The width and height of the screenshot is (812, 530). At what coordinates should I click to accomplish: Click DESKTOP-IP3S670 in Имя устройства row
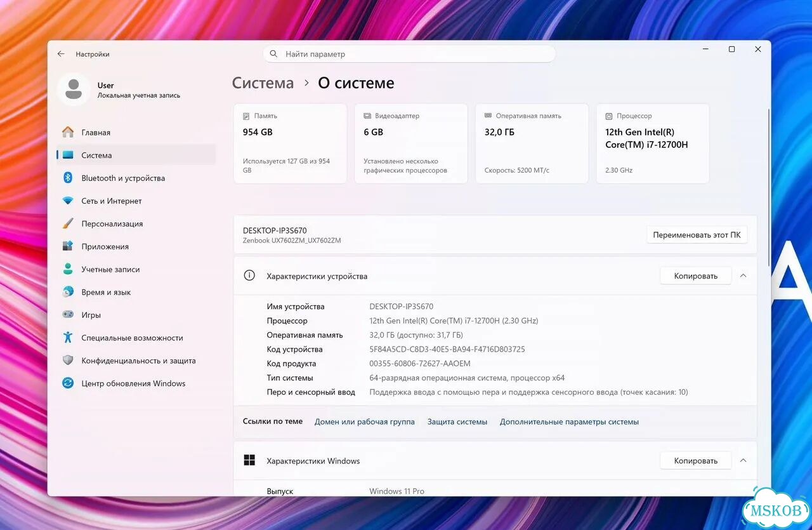pyautogui.click(x=402, y=307)
